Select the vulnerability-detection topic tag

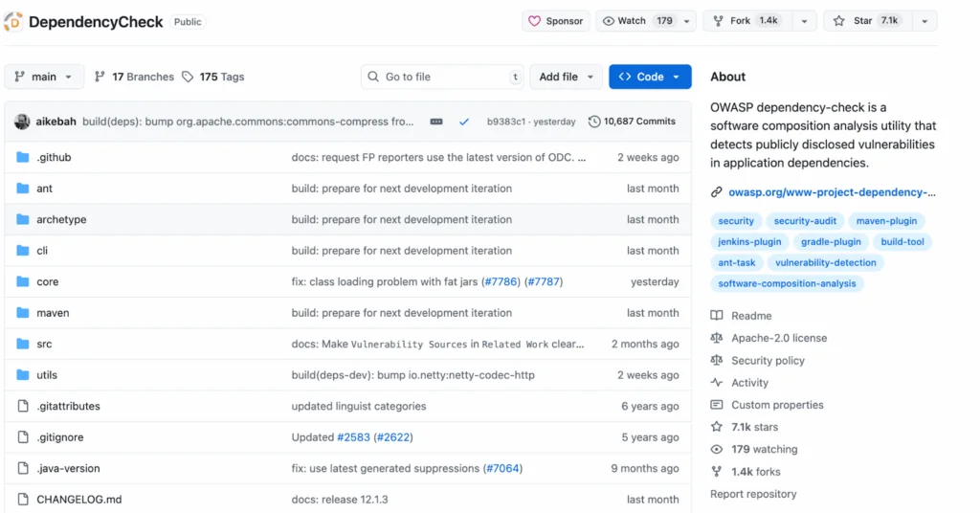tap(826, 263)
